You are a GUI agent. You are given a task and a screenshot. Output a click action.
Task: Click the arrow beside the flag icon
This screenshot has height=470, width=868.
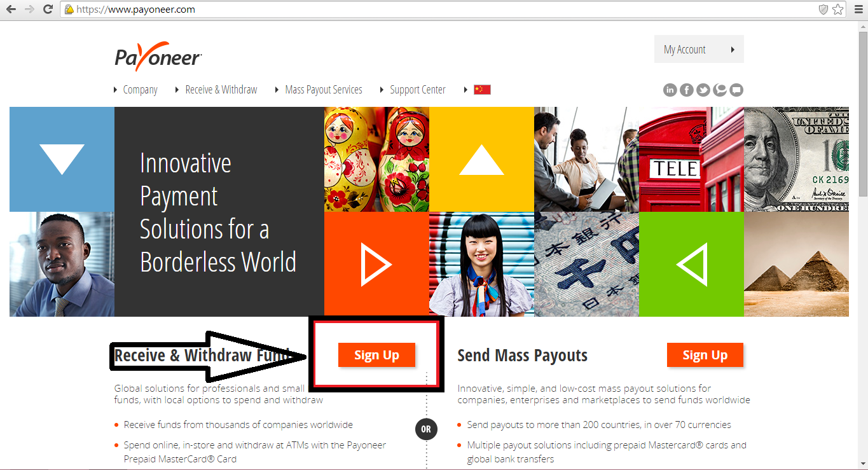(466, 90)
